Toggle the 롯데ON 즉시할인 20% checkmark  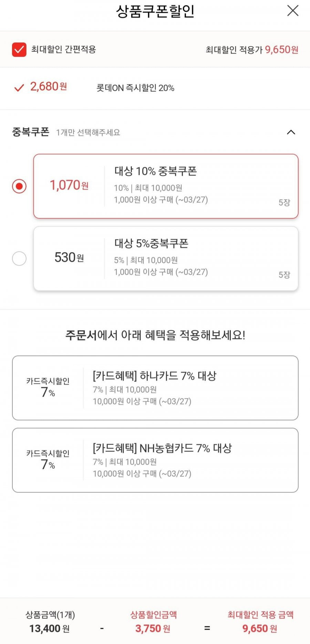point(19,87)
